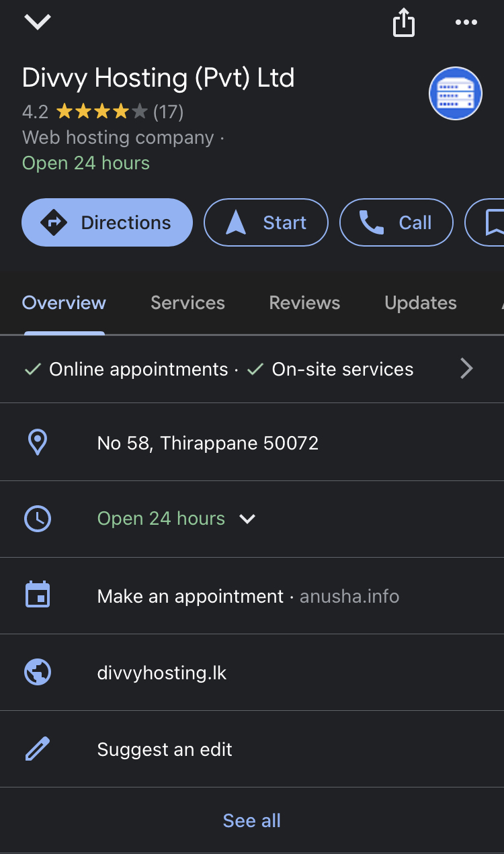Open the Divvy Hosting profile thumbnail

point(456,93)
